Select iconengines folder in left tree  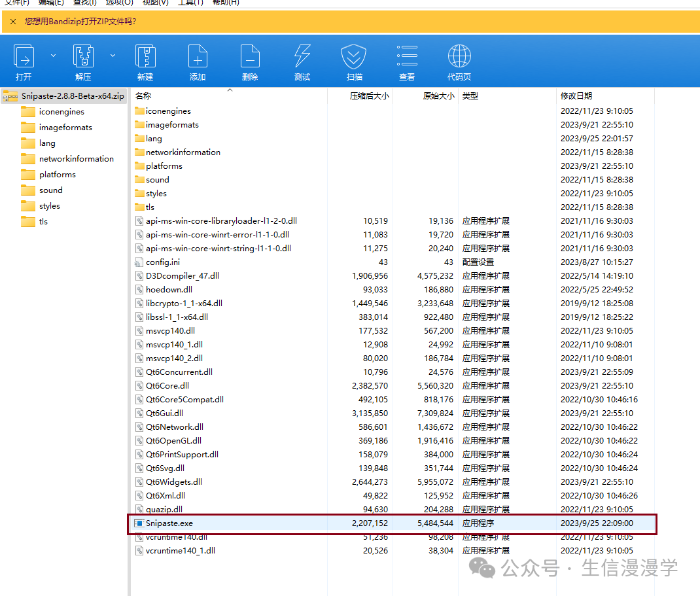tap(61, 112)
